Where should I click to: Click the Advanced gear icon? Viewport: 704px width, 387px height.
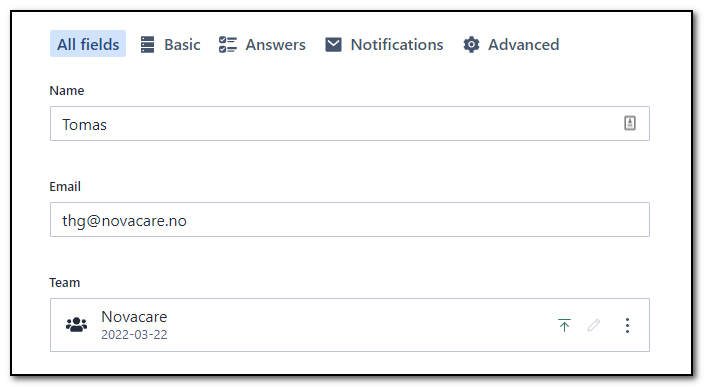(x=471, y=44)
